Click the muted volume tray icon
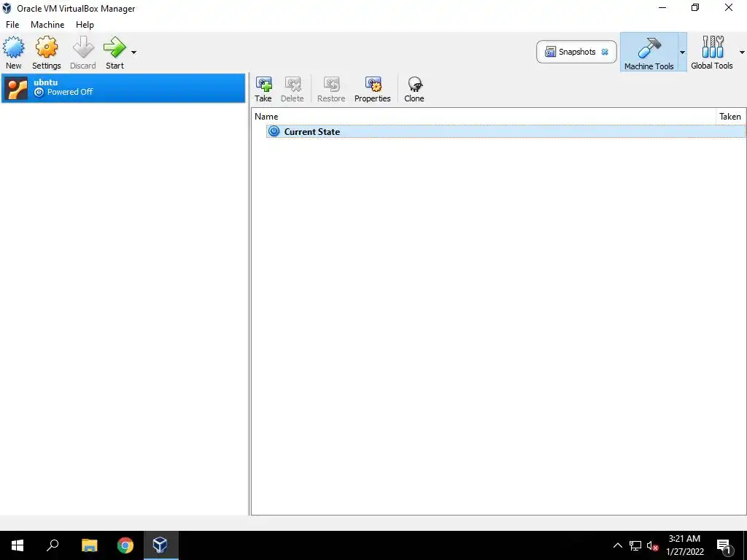This screenshot has height=560, width=747. pyautogui.click(x=652, y=545)
